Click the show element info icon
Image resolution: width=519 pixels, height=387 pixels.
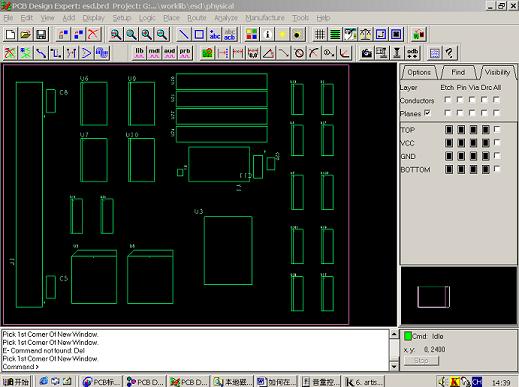(267, 34)
